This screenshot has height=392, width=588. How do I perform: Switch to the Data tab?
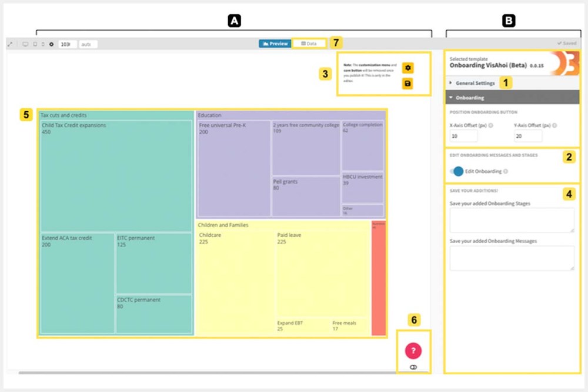point(309,44)
